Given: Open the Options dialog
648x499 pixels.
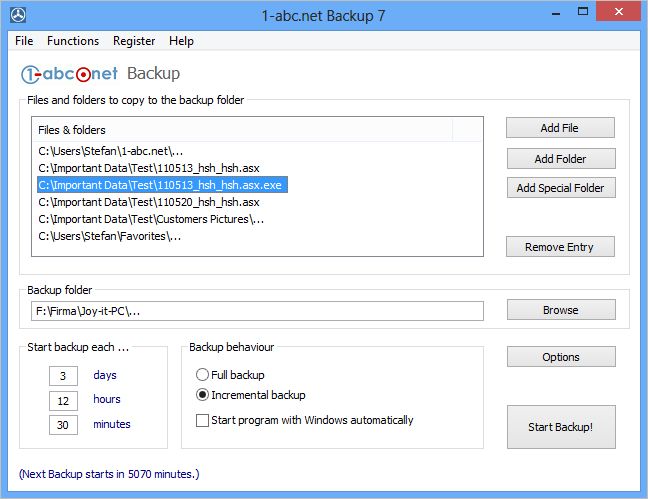Looking at the screenshot, I should 560,357.
